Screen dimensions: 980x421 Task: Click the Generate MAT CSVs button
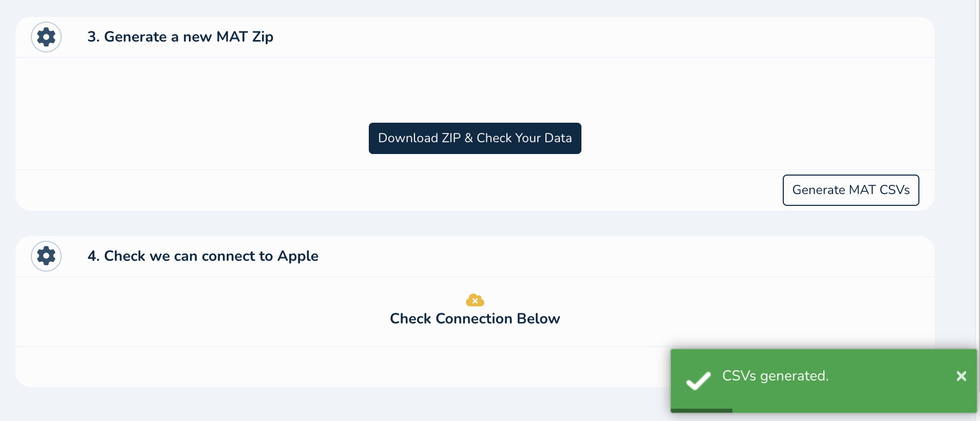(851, 190)
